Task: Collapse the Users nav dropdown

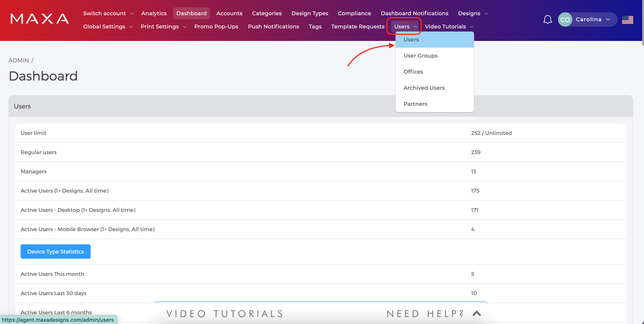Action: point(405,26)
